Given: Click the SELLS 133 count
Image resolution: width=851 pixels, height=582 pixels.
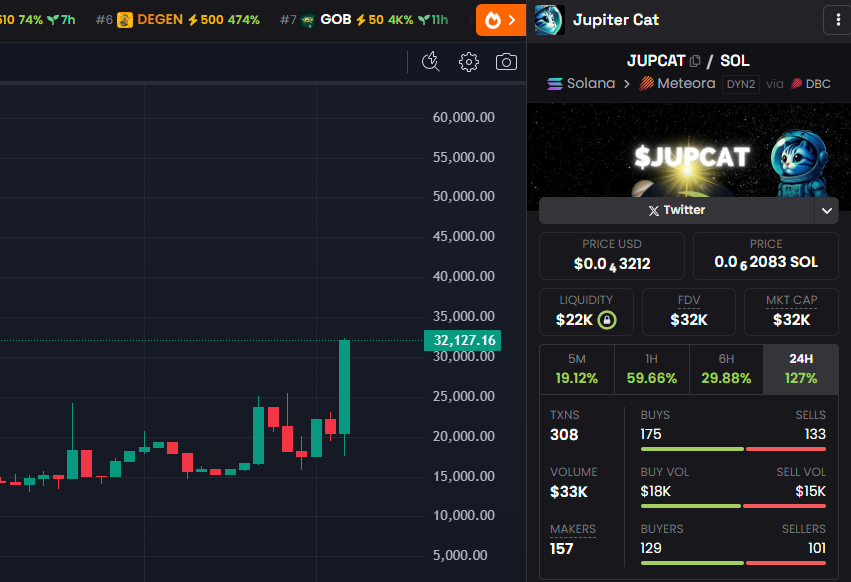Looking at the screenshot, I should [815, 434].
